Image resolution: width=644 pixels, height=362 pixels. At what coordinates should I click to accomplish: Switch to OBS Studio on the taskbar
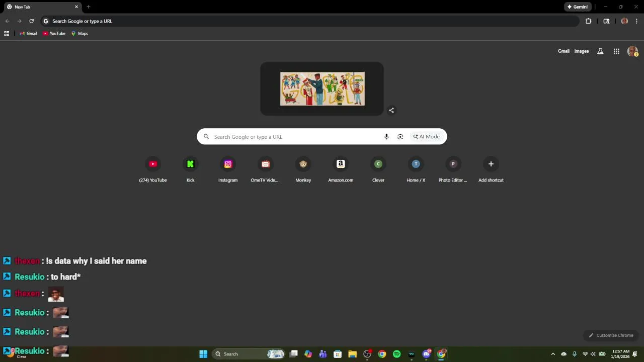[x=367, y=354]
